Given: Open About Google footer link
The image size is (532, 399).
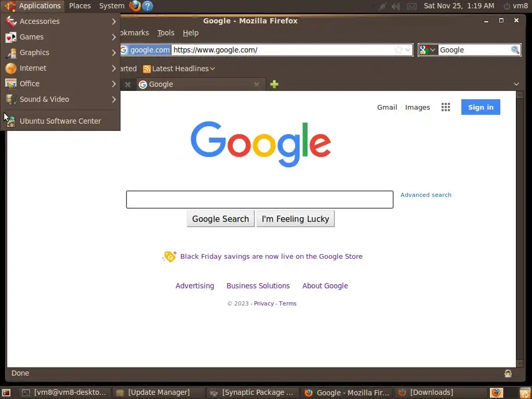Looking at the screenshot, I should tap(325, 286).
